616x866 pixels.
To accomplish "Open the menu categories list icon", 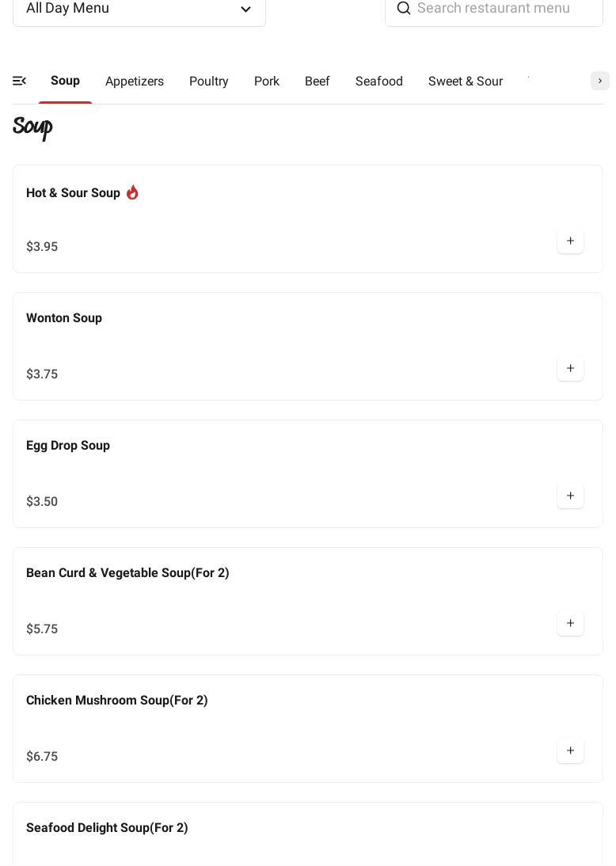I will pos(20,81).
